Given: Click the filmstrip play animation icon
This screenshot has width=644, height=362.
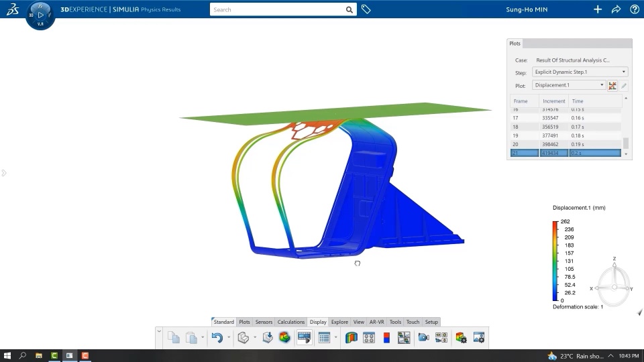Looking at the screenshot, I should pyautogui.click(x=305, y=338).
